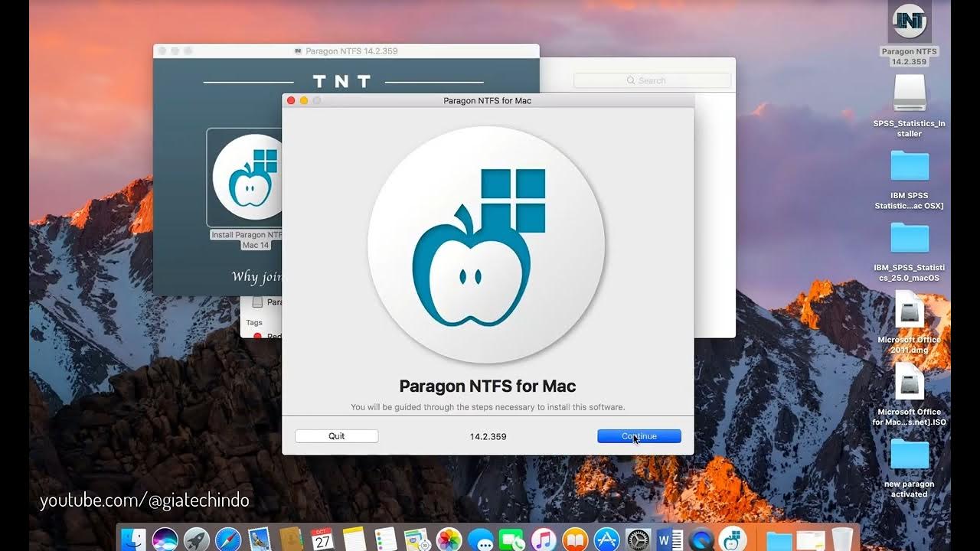Screen dimensions: 980x551
Task: Open the Trash in the Dock
Action: tap(842, 540)
